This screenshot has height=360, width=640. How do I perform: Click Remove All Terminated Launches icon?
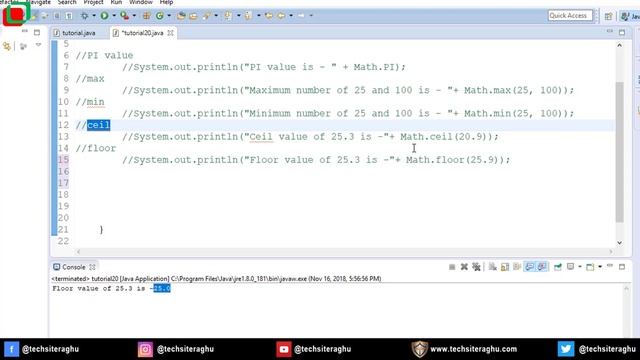point(476,267)
